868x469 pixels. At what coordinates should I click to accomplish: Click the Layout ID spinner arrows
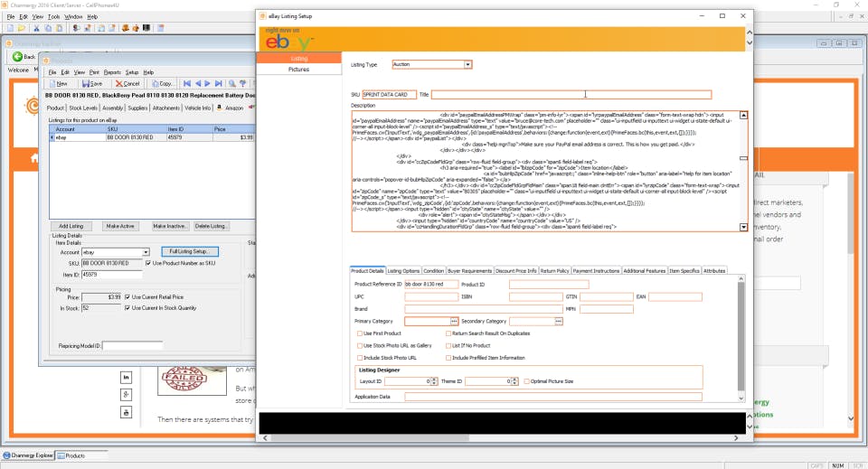(x=433, y=381)
